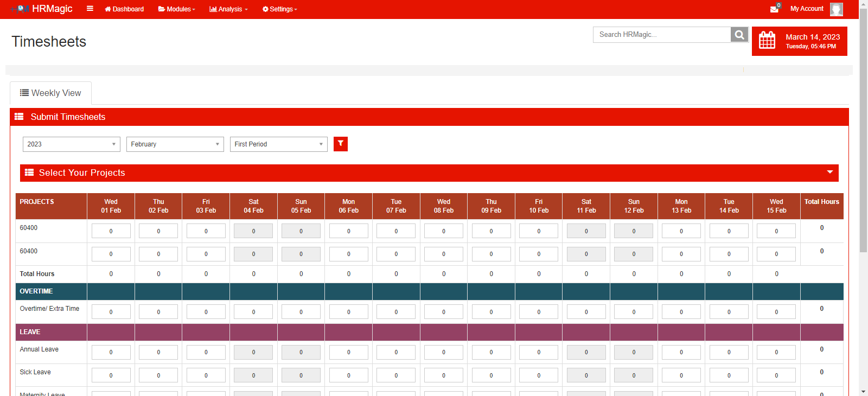
Task: Click the Submit Timesheets table icon
Action: tap(19, 117)
